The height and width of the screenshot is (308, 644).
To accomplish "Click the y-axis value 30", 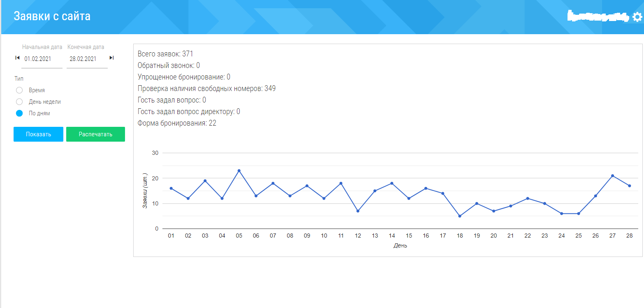I will (x=155, y=153).
